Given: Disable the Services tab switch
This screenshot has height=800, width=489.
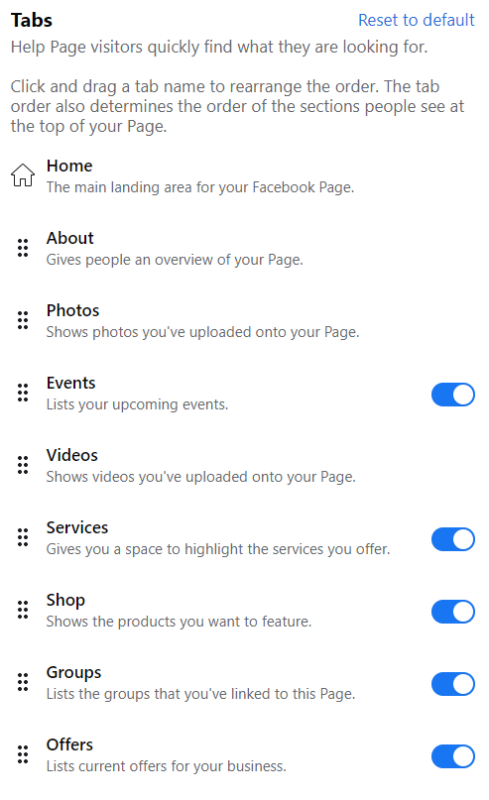Looking at the screenshot, I should point(453,540).
